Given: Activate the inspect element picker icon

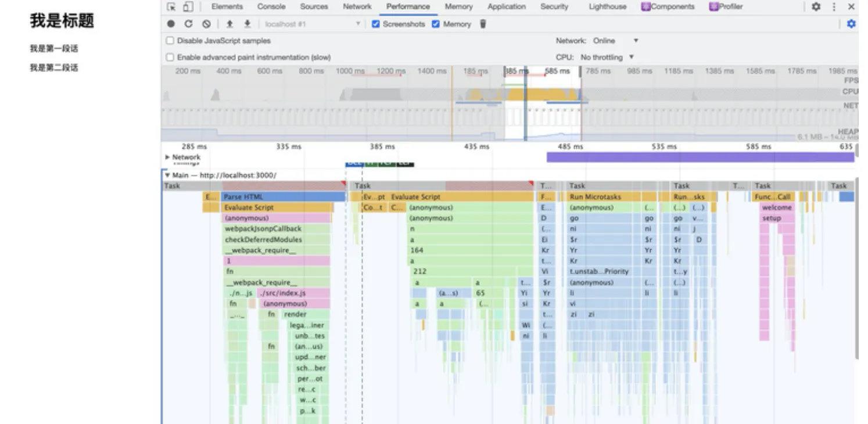Looking at the screenshot, I should (171, 7).
